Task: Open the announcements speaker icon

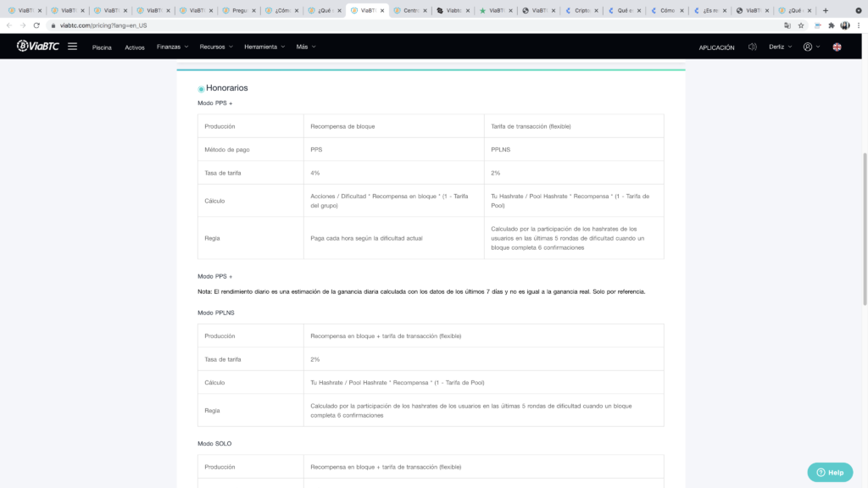Action: click(753, 47)
